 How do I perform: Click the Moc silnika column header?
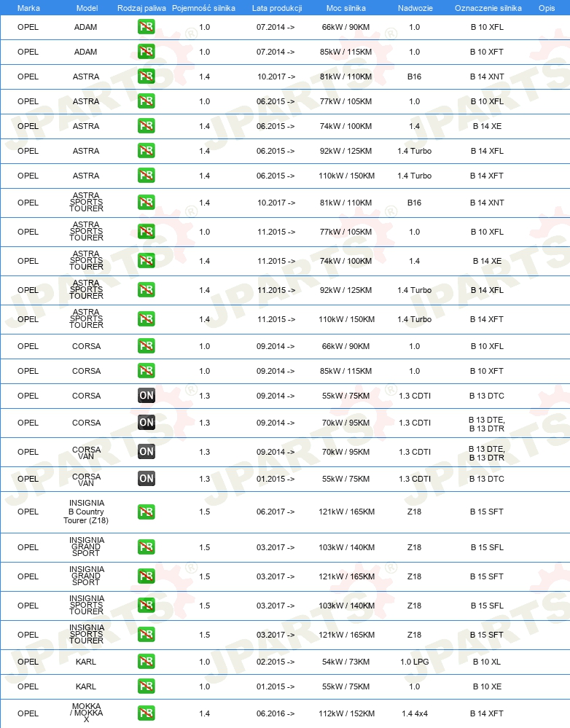pos(346,8)
